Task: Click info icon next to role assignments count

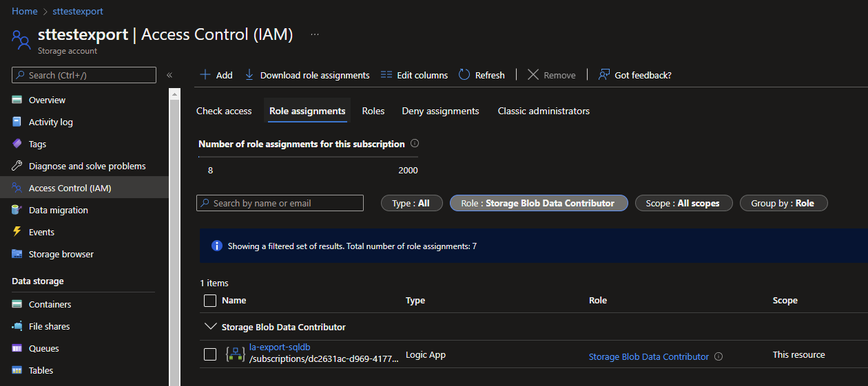Action: (x=415, y=144)
